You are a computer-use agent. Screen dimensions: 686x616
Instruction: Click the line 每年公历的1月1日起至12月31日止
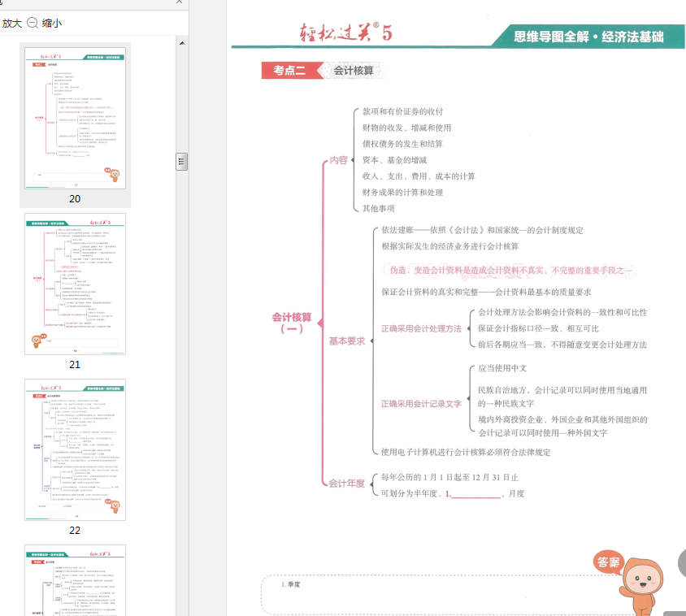pos(449,477)
